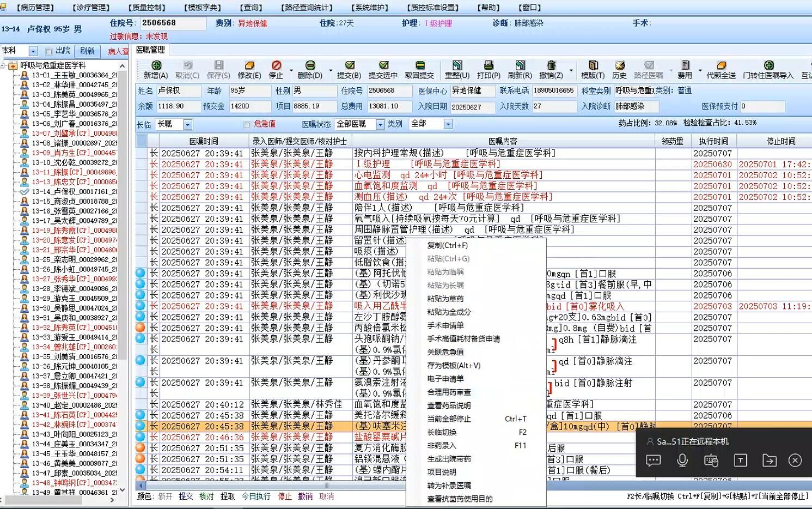Viewport: 812px width, 509px height.
Task: Toggle the 出院 discharged checkbox
Action: [49, 51]
